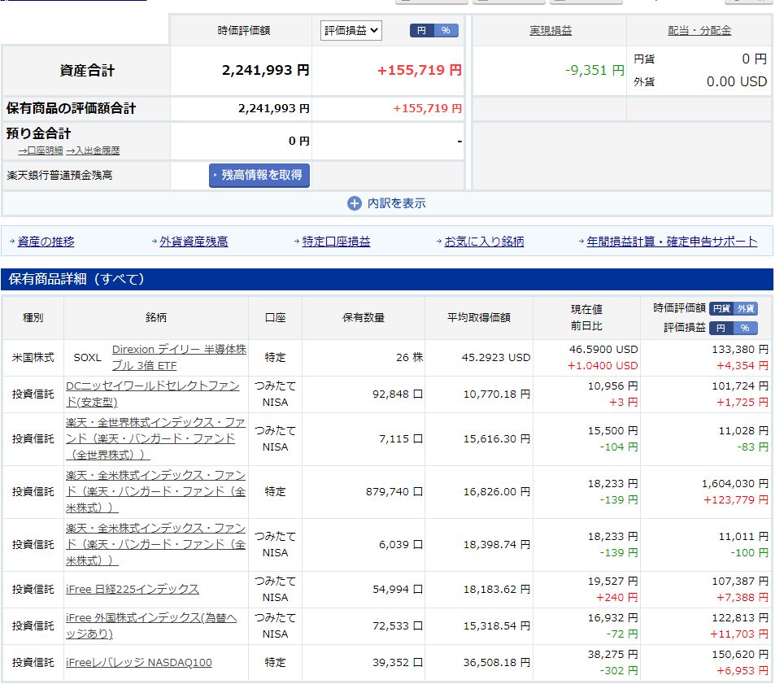Viewport: 784px width, 684px height.
Task: Select 円貨 for 時価評価額 in table header
Action: pos(721,308)
